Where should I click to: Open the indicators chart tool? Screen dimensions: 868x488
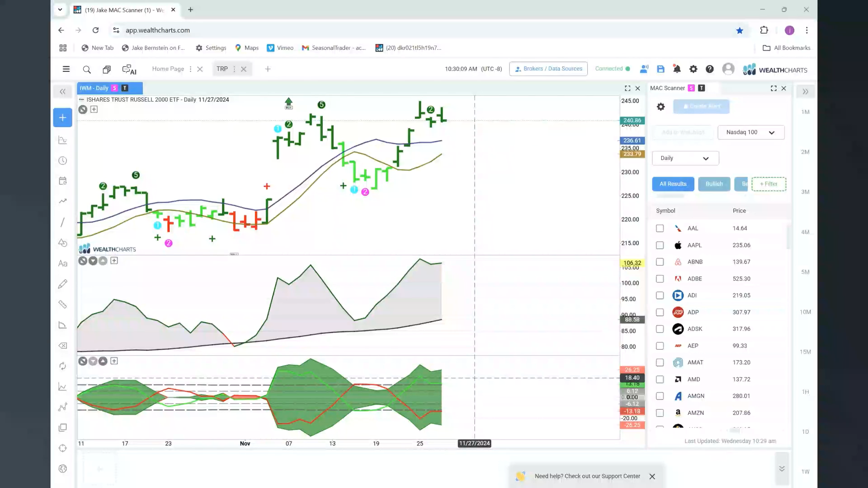63,140
